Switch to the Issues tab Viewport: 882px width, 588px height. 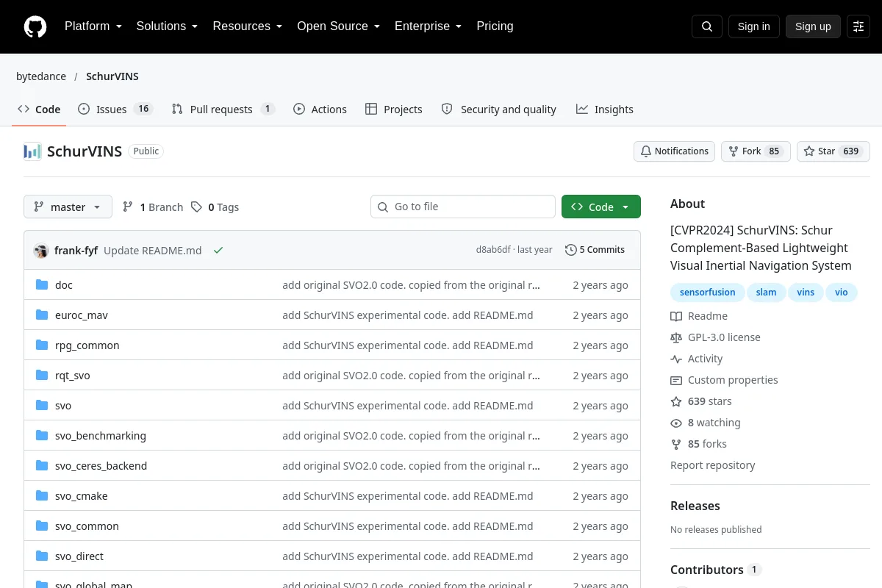[x=114, y=109]
